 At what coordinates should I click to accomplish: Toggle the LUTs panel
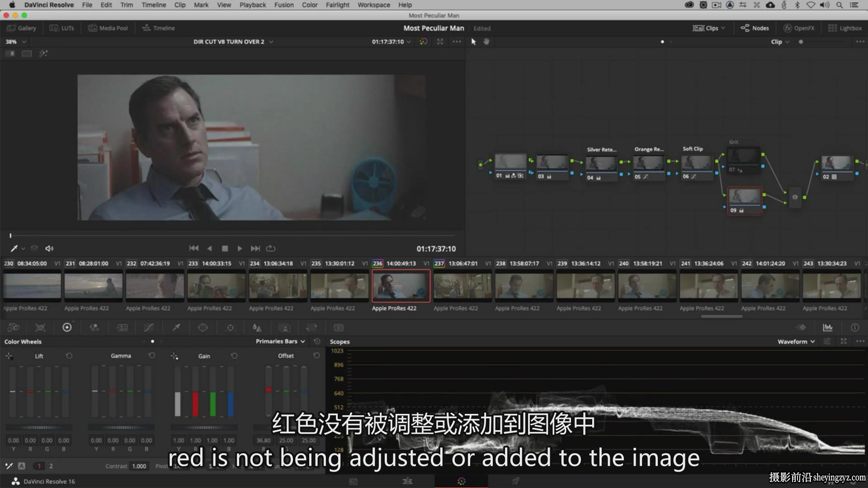[61, 28]
